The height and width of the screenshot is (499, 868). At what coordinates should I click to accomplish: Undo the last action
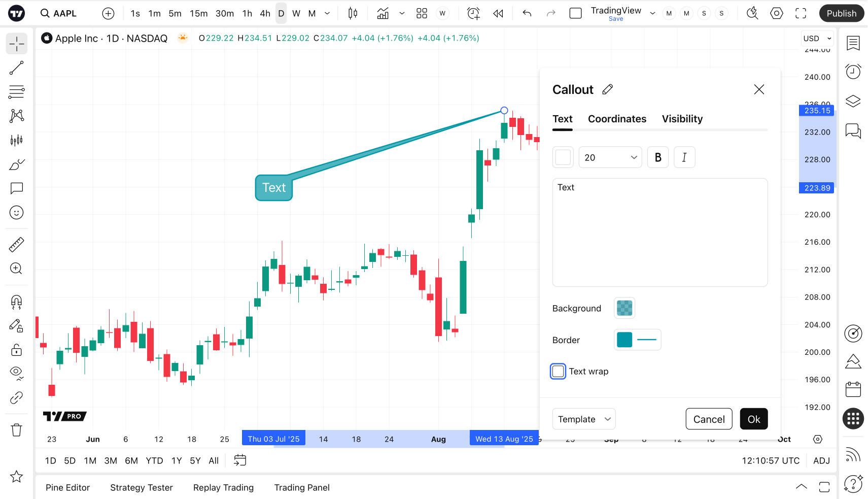click(527, 13)
